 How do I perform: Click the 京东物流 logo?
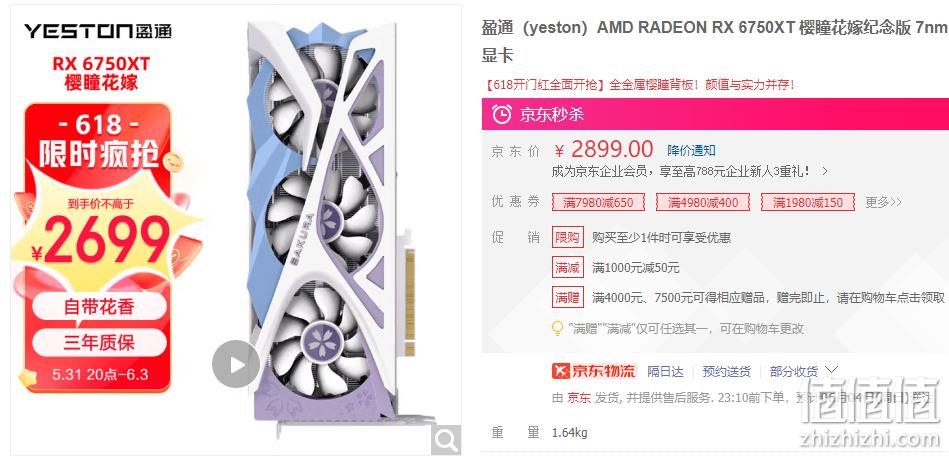(x=594, y=371)
